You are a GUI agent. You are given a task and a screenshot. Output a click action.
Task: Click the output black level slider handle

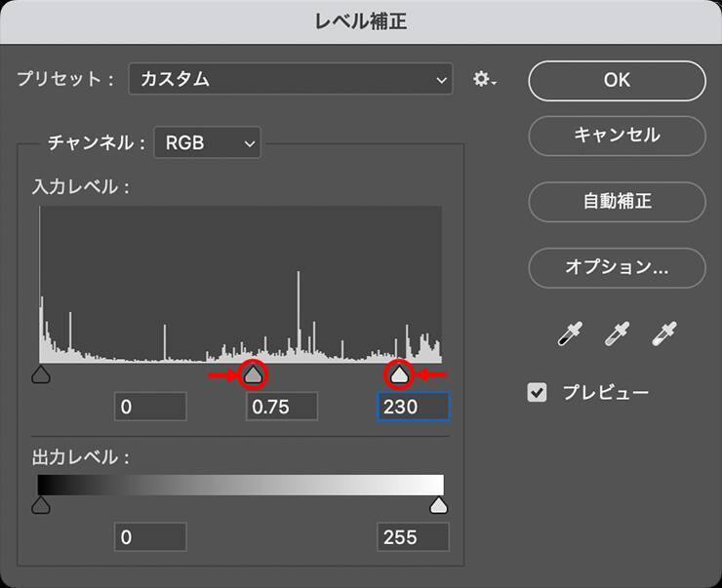(x=40, y=504)
